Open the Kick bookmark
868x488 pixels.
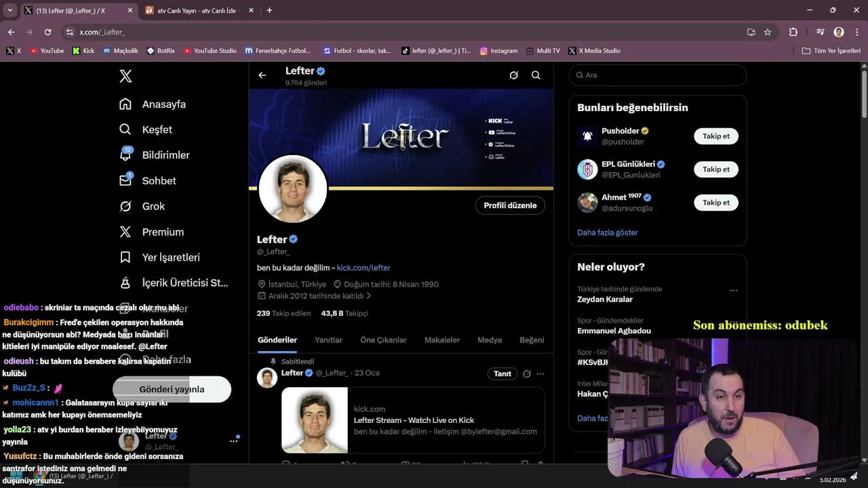[x=83, y=51]
